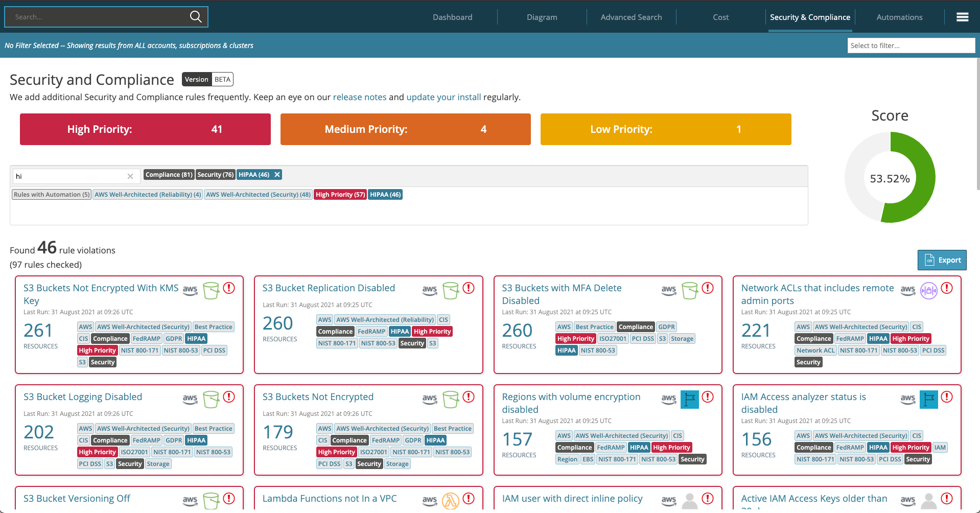Click alert icon on IAM Access analyzer card
Screen dimensions: 980x513
pos(947,397)
